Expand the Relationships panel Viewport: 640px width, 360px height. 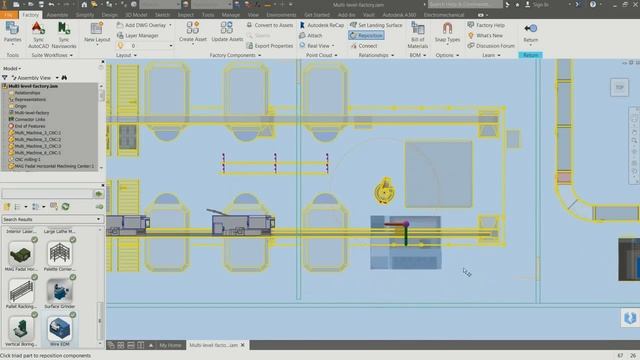pos(376,55)
